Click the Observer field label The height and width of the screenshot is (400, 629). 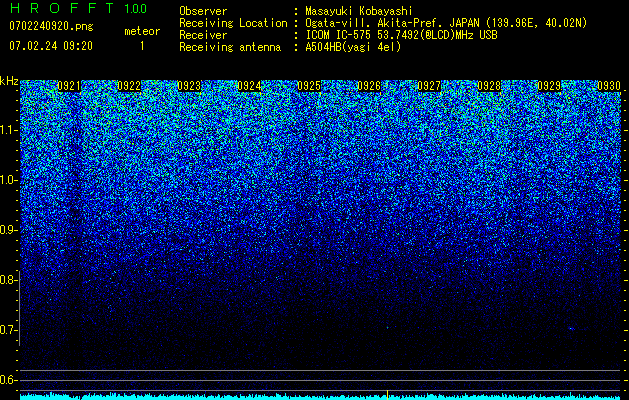pyautogui.click(x=203, y=11)
